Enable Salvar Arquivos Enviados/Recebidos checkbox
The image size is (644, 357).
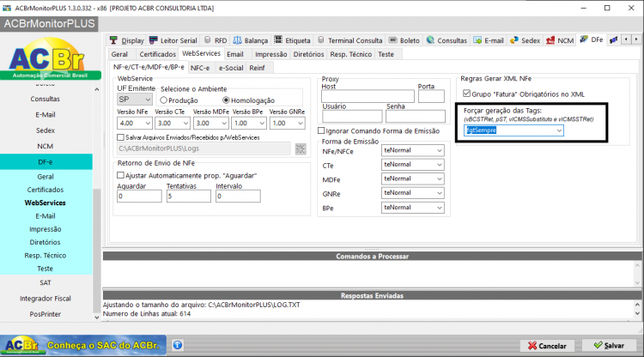(120, 137)
